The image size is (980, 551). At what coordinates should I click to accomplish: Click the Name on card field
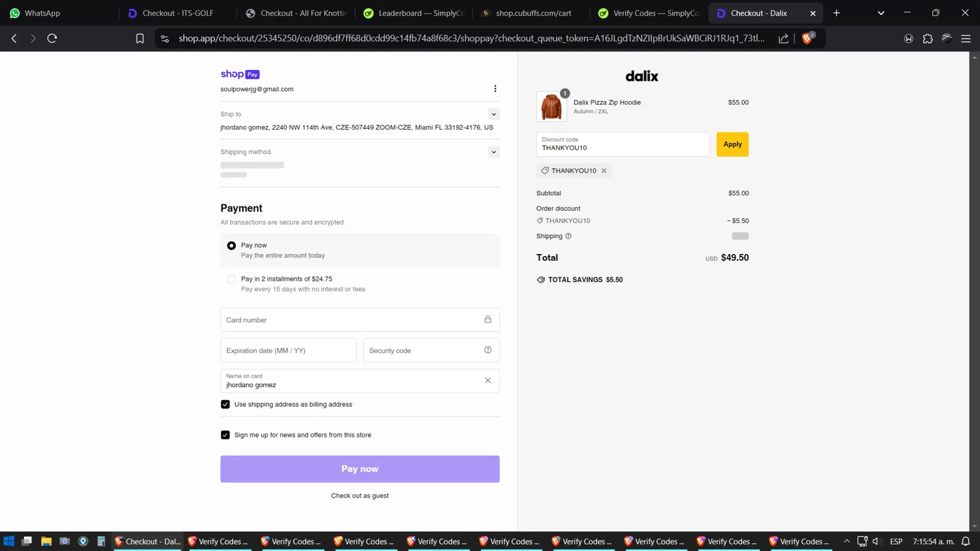pos(360,381)
